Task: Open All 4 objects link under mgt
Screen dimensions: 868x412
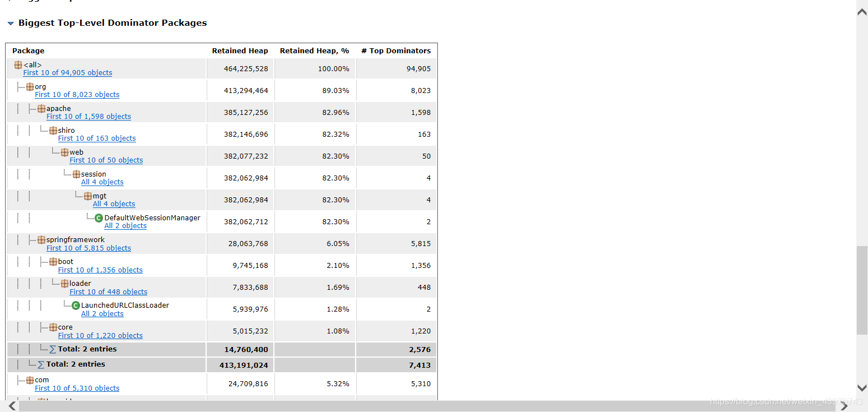Action: click(x=114, y=204)
